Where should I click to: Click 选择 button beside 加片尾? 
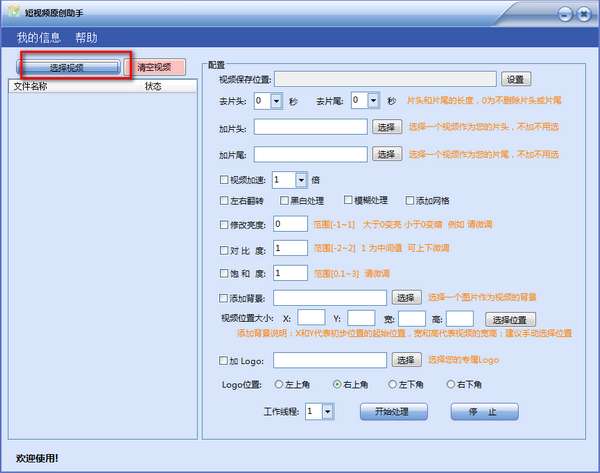(x=386, y=154)
